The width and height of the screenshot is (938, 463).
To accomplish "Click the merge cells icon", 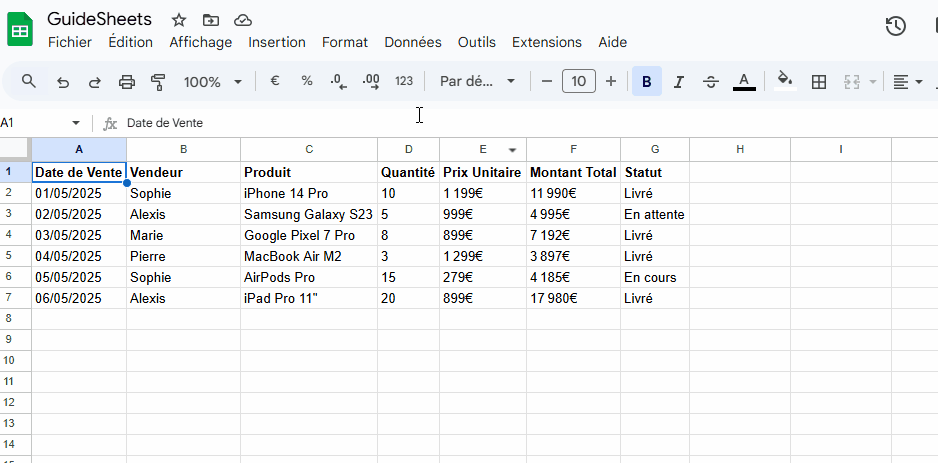I will [x=851, y=82].
